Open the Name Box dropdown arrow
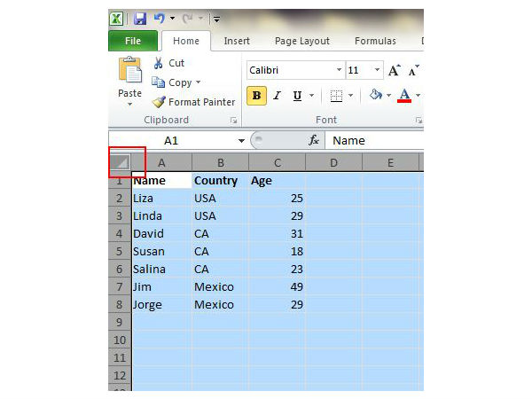This screenshot has height=399, width=532. (x=241, y=141)
